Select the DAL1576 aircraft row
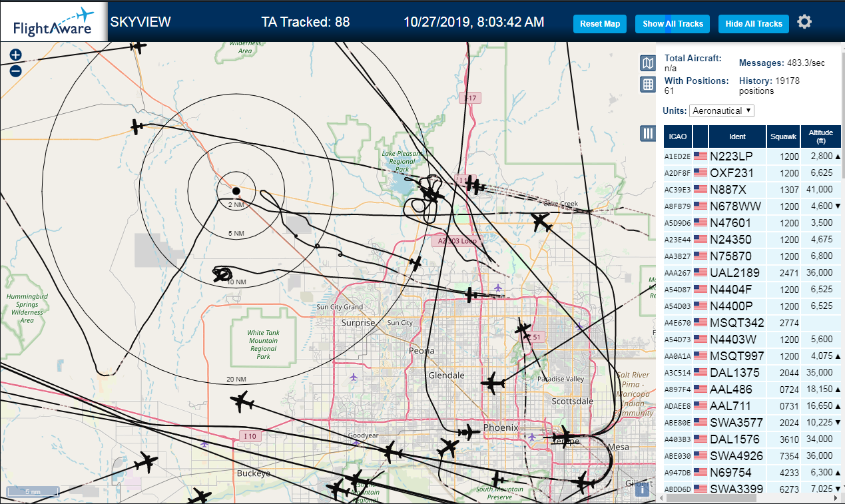 tap(752, 439)
